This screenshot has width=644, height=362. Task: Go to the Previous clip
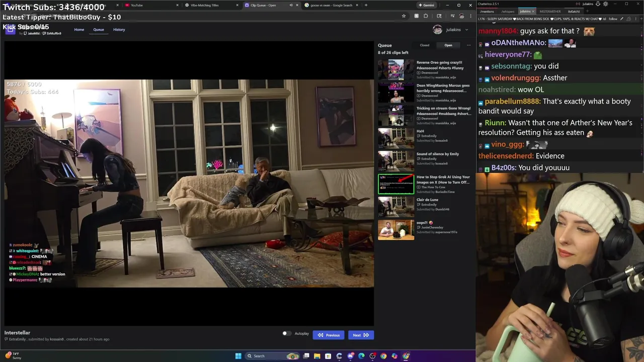329,335
